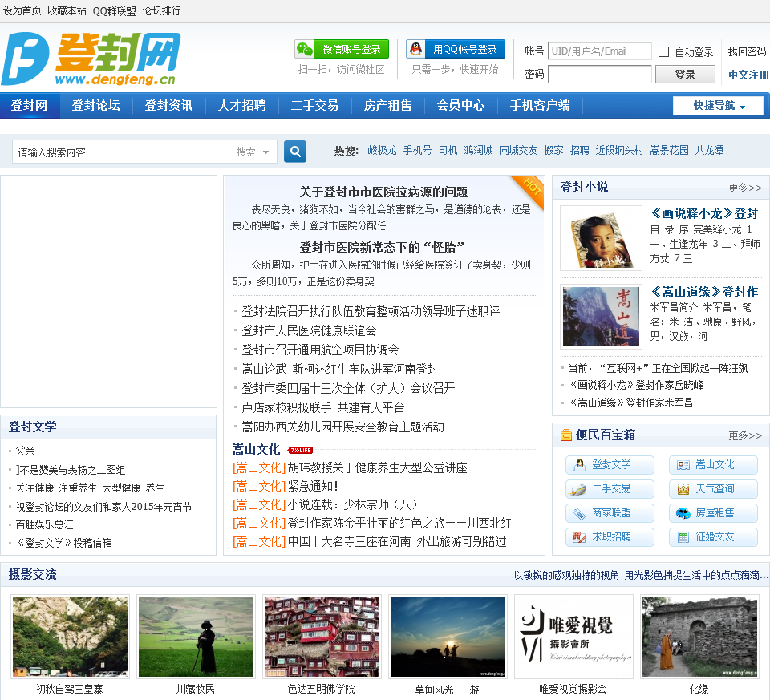Image resolution: width=770 pixels, height=700 pixels.
Task: Click the 找回密码 link
Action: [747, 51]
